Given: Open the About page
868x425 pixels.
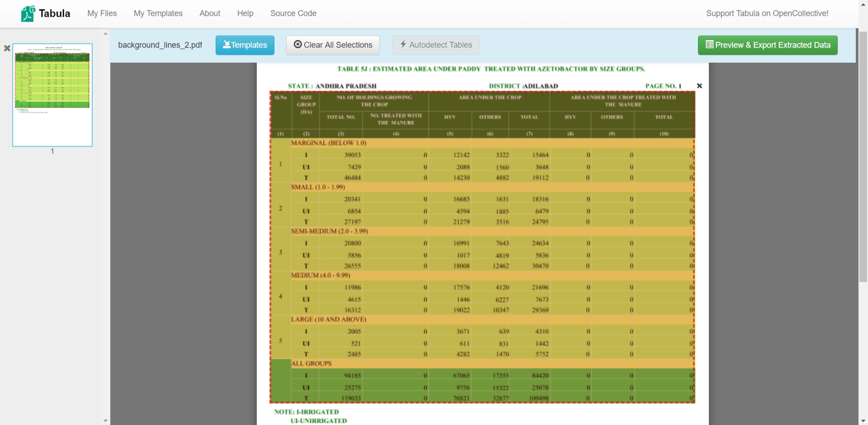Looking at the screenshot, I should pyautogui.click(x=210, y=14).
